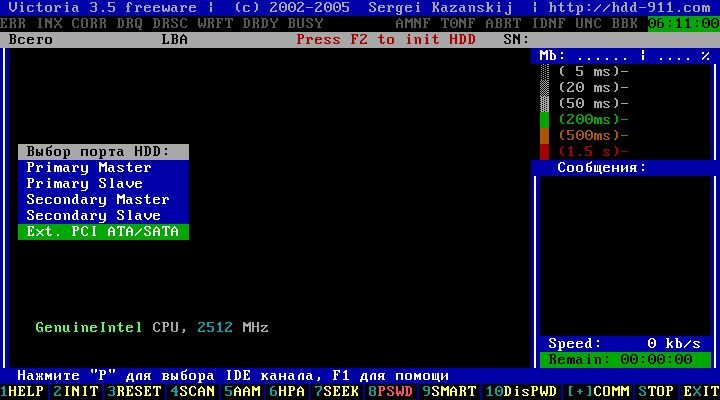Screen dimensions: 720x400
Task: Click the Victoria 3.5 freeware title
Action: click(103, 7)
